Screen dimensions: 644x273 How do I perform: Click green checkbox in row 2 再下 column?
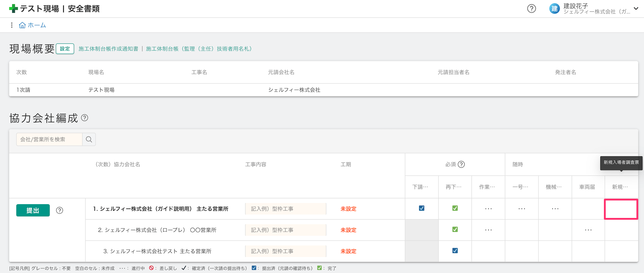point(455,230)
